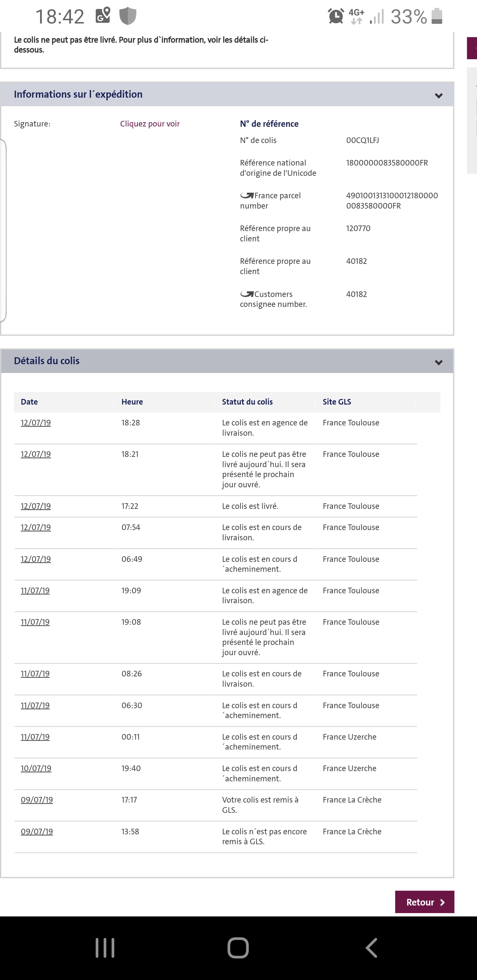Image resolution: width=477 pixels, height=980 pixels.
Task: Tap the maps location status icon
Action: pyautogui.click(x=103, y=15)
